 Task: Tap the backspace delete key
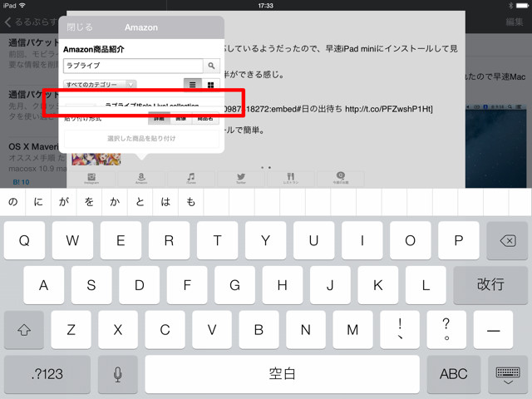pyautogui.click(x=507, y=240)
